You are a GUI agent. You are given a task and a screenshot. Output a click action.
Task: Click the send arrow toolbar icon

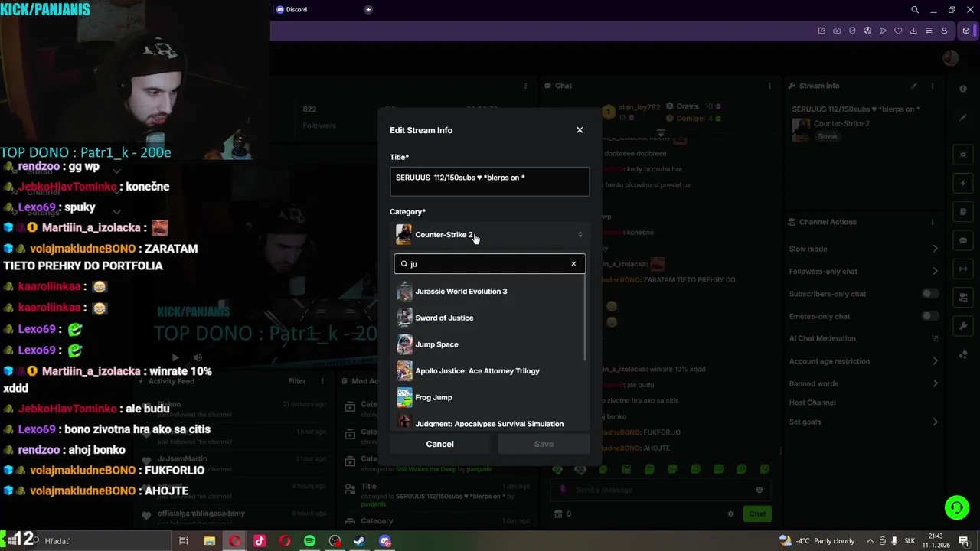[x=883, y=31]
